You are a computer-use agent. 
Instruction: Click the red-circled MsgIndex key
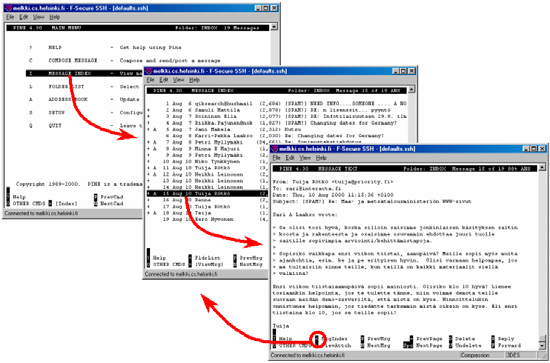point(316,339)
